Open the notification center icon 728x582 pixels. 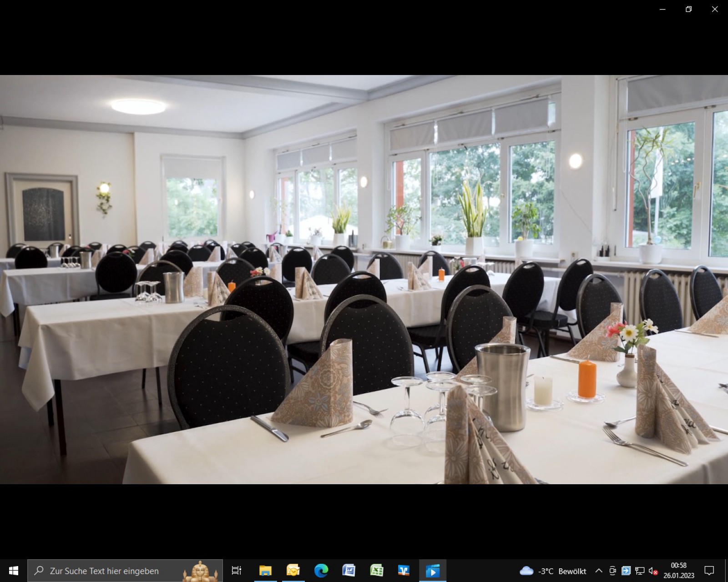709,571
